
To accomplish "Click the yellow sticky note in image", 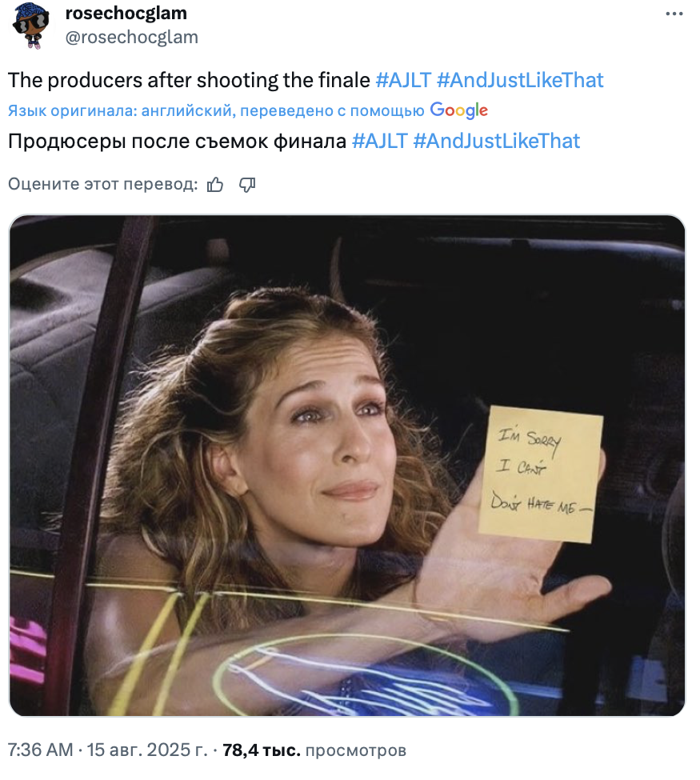I will pos(541,474).
